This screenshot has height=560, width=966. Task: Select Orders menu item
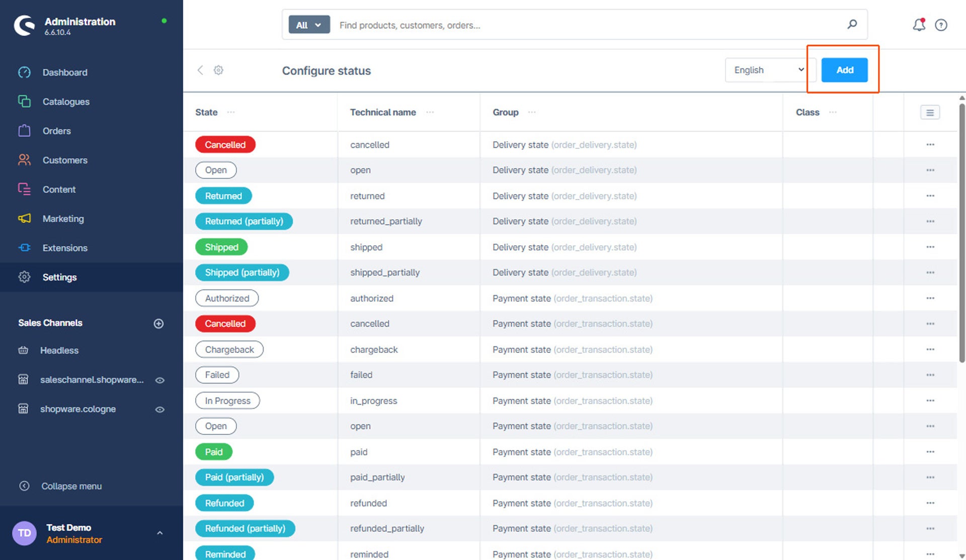(56, 131)
